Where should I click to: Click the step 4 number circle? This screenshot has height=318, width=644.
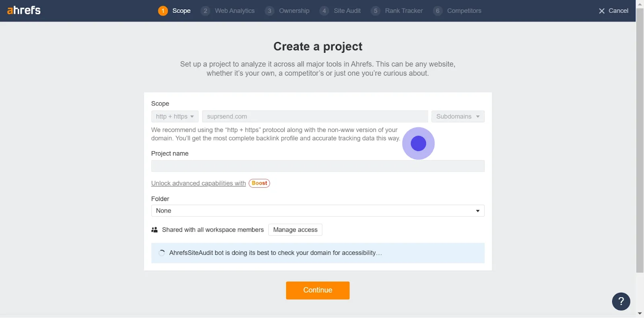click(324, 11)
